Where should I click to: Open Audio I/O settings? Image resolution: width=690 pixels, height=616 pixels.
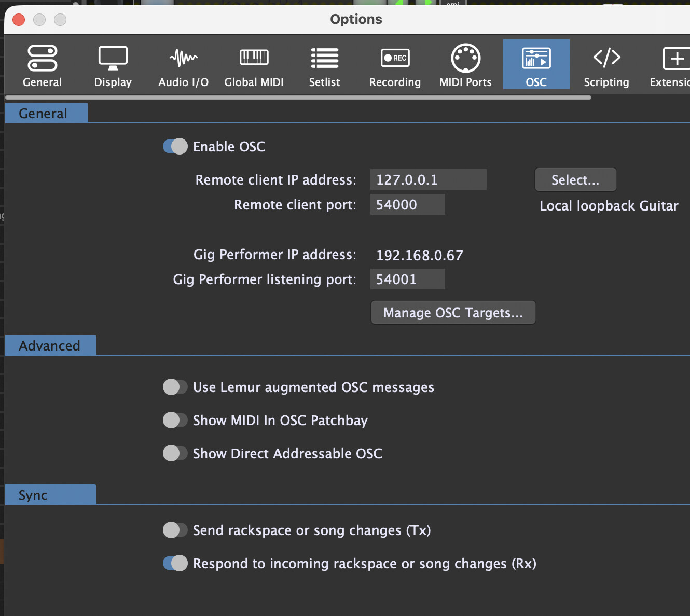pyautogui.click(x=183, y=65)
